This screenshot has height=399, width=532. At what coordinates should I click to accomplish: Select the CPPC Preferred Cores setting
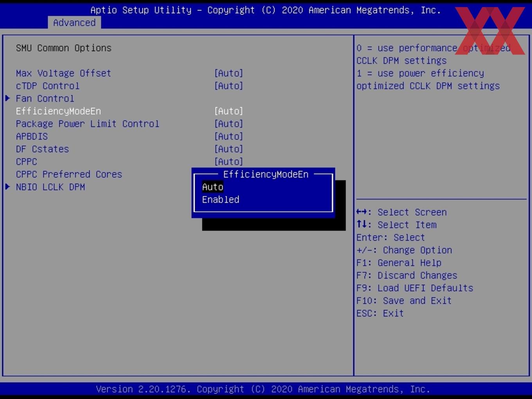69,174
